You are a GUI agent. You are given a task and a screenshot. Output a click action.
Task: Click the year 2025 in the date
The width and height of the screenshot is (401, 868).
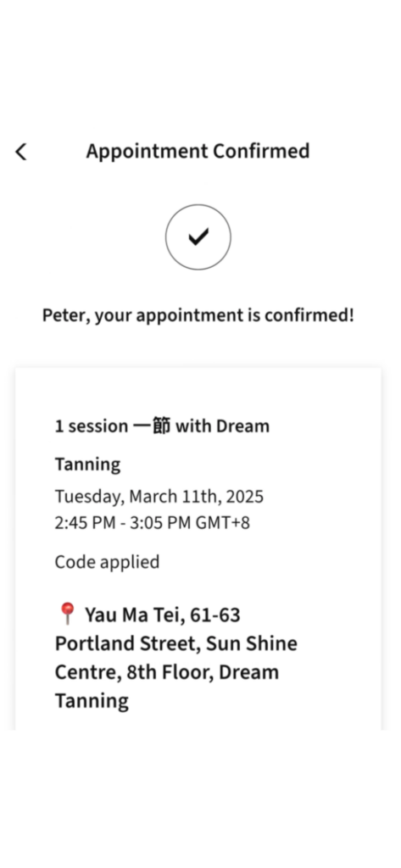[244, 497]
